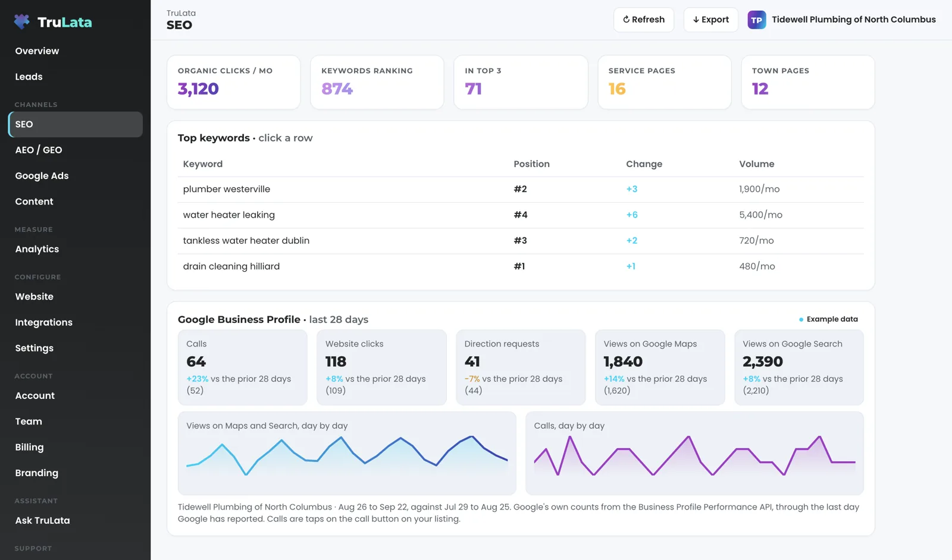952x560 pixels.
Task: Navigate to Google Ads
Action: 76,176
